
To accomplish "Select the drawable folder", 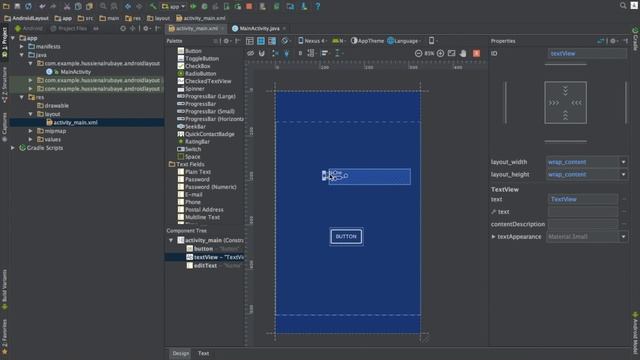I will [56, 106].
